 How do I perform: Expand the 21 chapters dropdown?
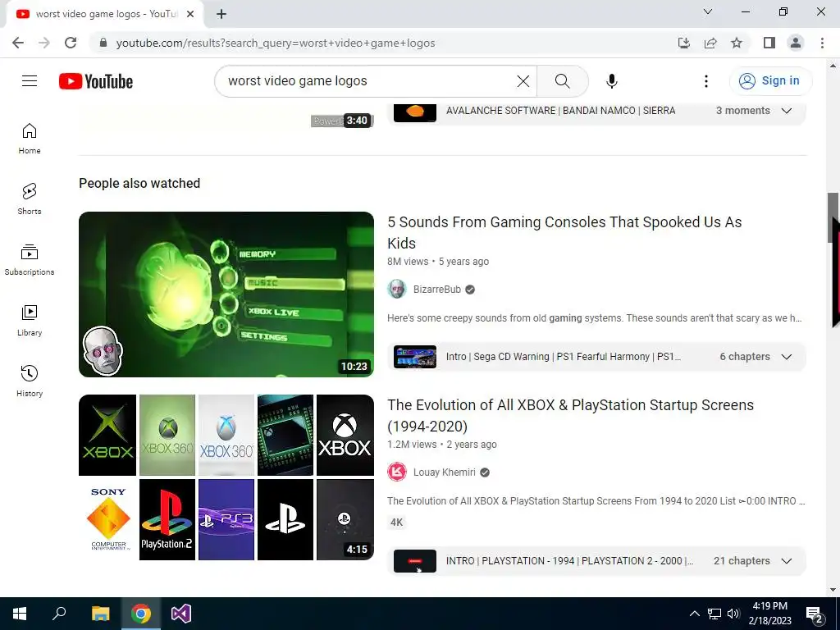pyautogui.click(x=787, y=561)
